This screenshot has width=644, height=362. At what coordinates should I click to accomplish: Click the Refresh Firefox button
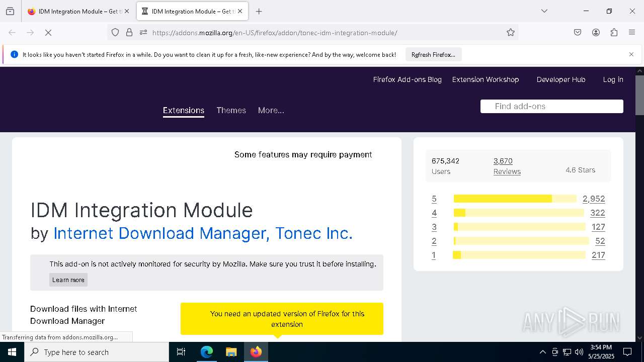[x=433, y=55]
